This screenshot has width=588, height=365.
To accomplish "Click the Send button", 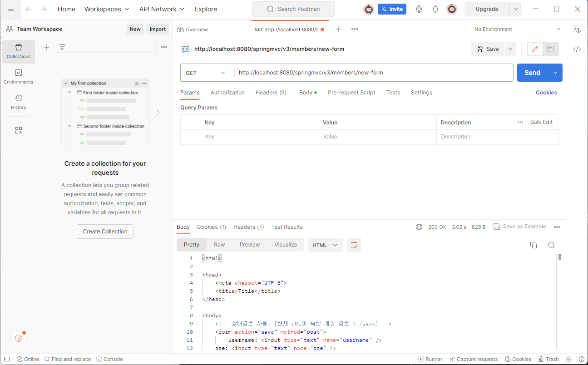I will 533,73.
